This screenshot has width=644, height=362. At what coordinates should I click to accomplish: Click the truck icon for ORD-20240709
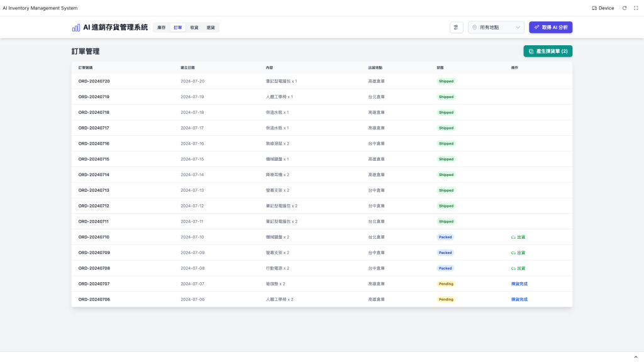pos(513,253)
